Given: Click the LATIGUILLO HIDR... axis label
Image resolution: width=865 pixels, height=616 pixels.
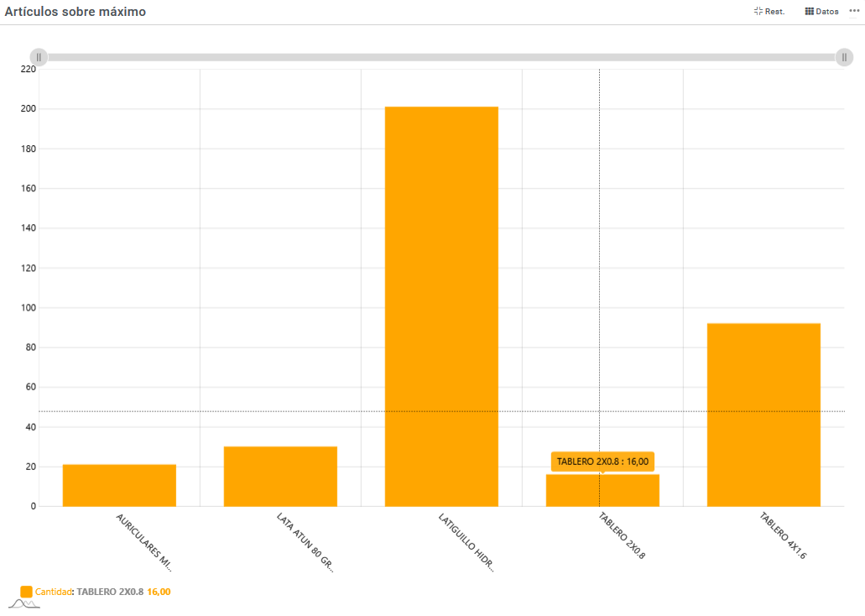Looking at the screenshot, I should tap(466, 542).
